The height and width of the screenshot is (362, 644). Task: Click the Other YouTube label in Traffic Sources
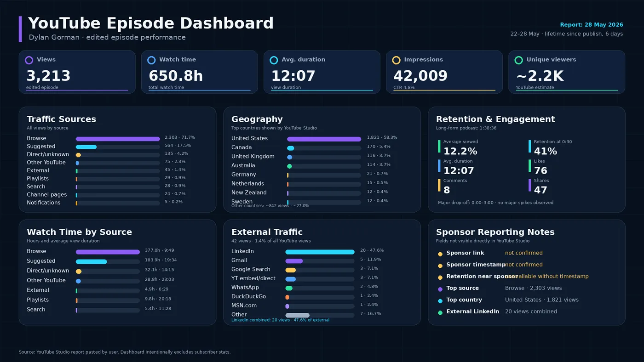point(46,163)
